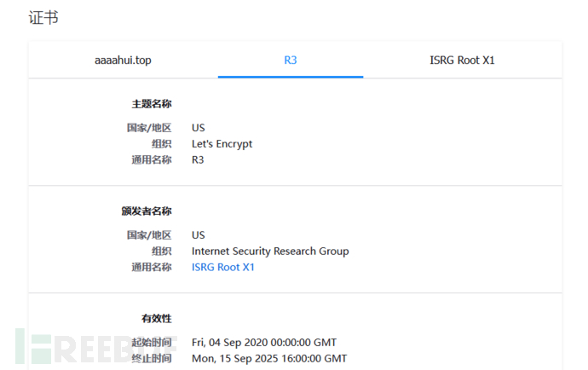588x370 pixels.
Task: Click 通用名称 label beside ISRG Root X1 link
Action: click(x=152, y=267)
